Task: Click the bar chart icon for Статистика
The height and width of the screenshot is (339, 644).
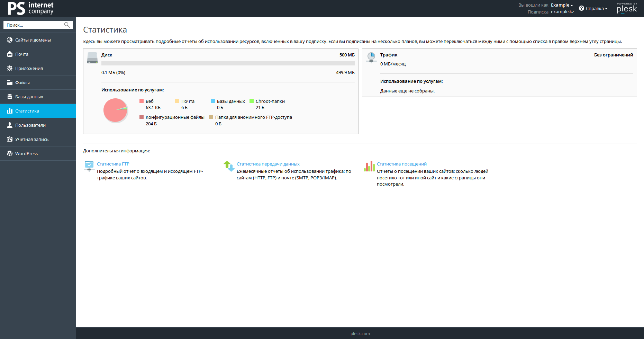Action: click(10, 111)
